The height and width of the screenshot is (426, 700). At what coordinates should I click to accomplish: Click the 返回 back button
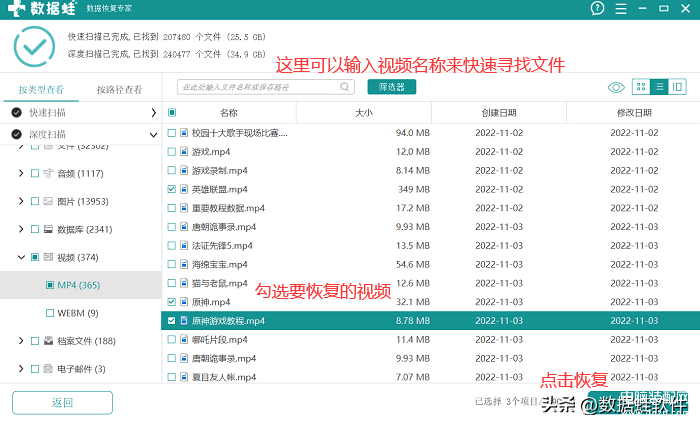click(x=62, y=403)
